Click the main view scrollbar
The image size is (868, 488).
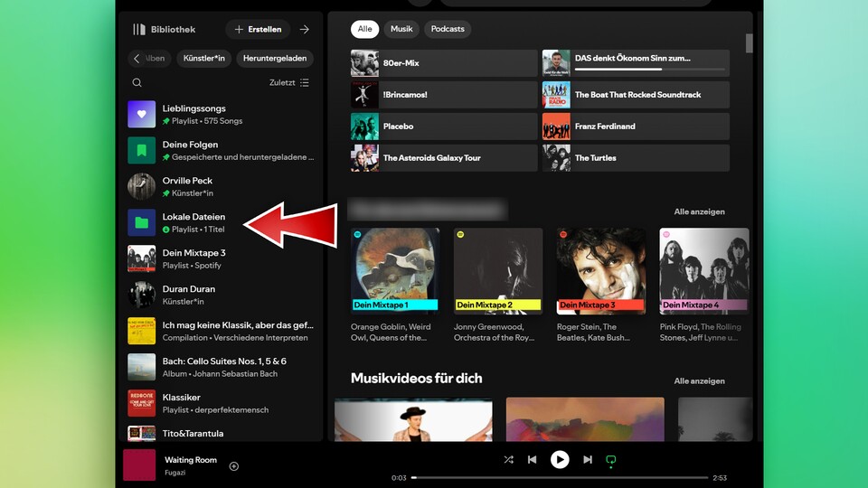[x=749, y=43]
